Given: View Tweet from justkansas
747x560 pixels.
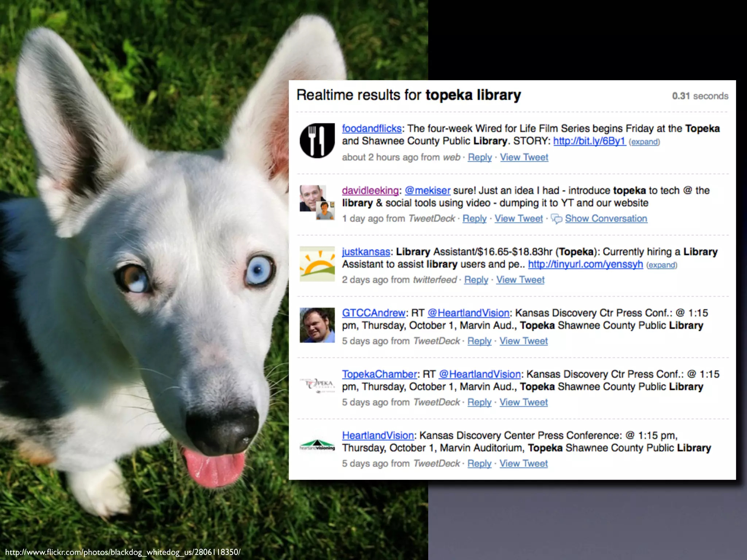Looking at the screenshot, I should (520, 280).
